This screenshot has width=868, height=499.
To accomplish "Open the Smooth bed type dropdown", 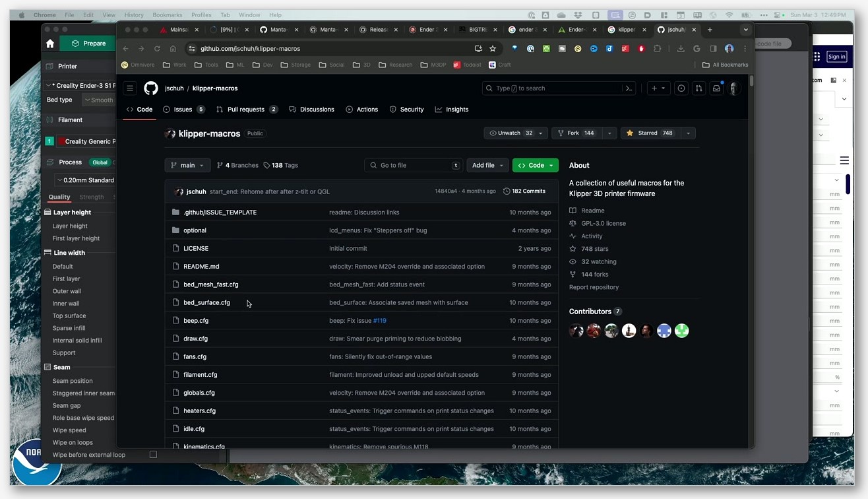I will [x=99, y=100].
